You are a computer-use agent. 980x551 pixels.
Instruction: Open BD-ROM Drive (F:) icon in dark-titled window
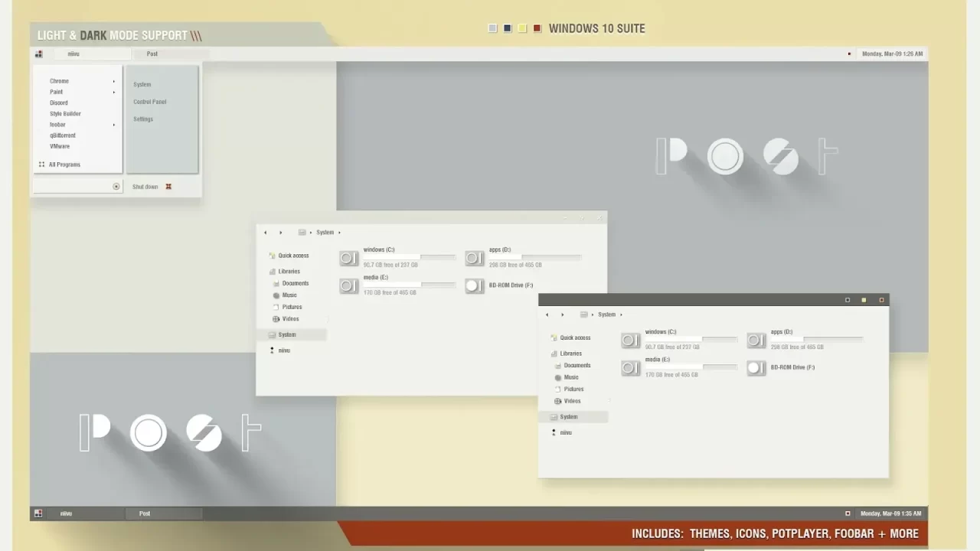coord(756,368)
